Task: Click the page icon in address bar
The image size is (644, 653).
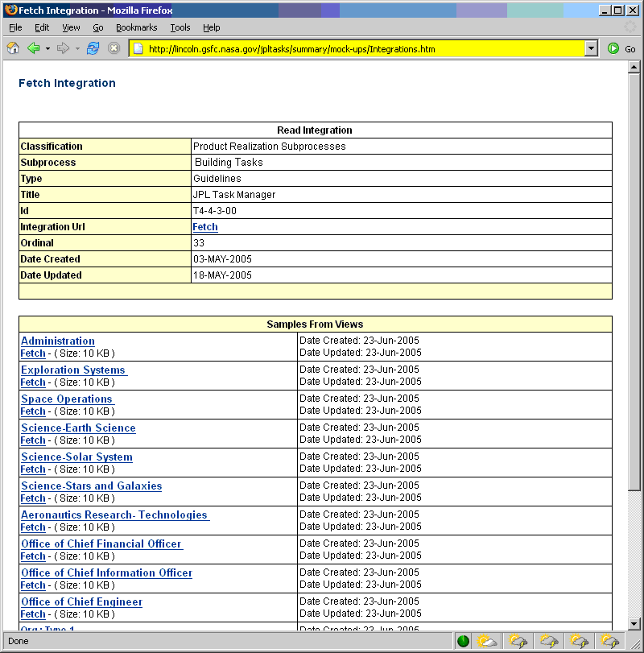Action: (x=138, y=49)
